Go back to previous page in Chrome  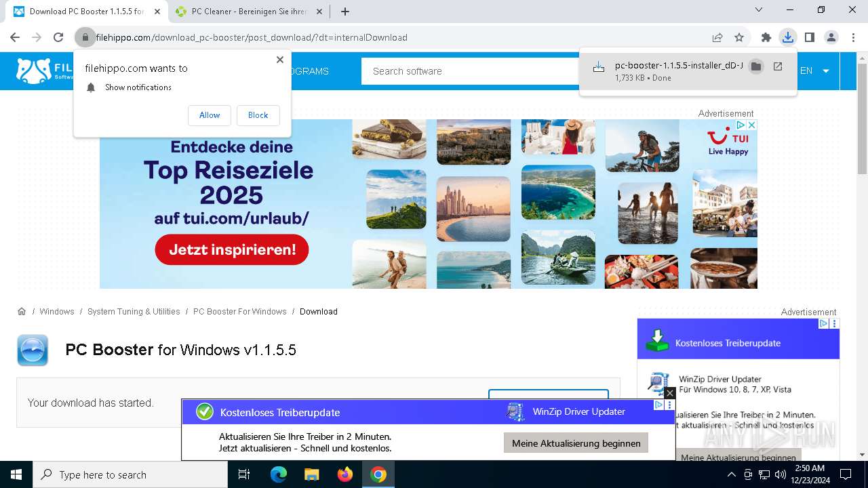click(x=15, y=37)
